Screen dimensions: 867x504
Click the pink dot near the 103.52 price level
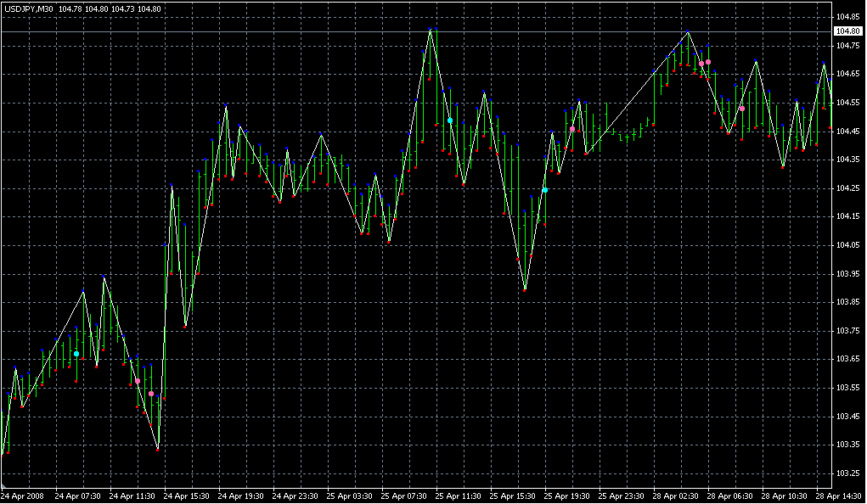[x=151, y=394]
